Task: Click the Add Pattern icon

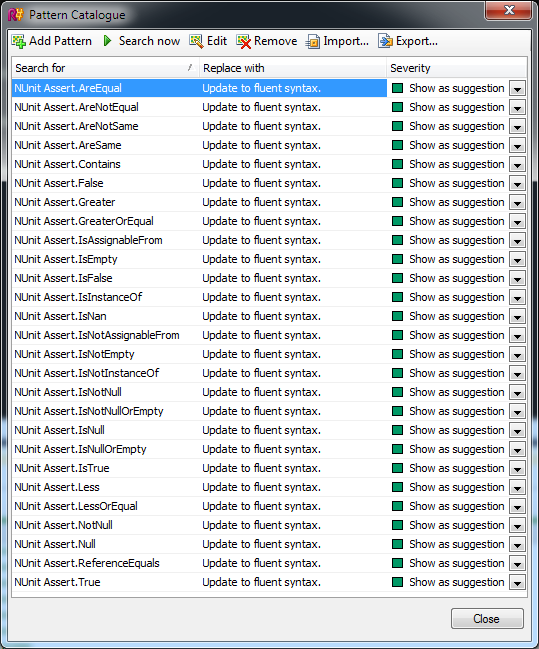Action: [19, 41]
